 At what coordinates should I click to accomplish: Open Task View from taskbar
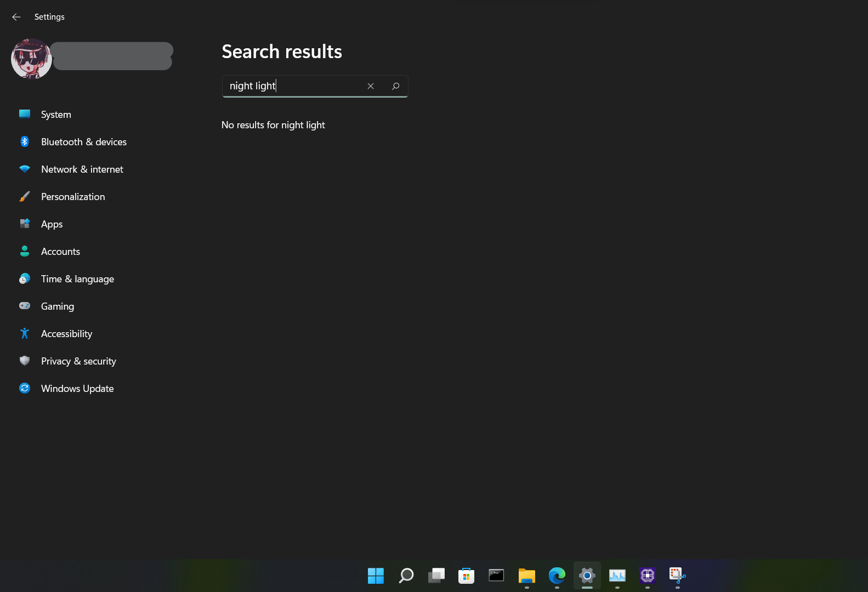click(436, 576)
